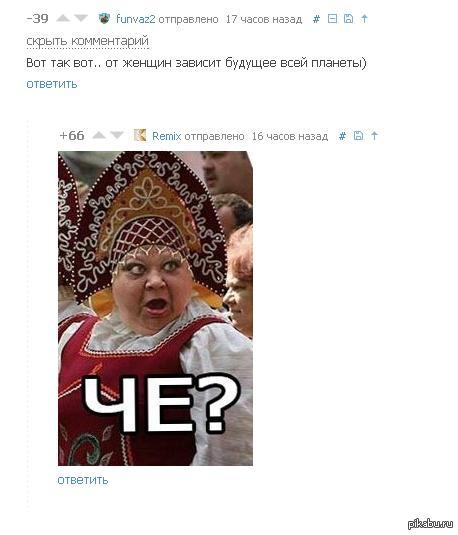Copy Remix comment permalink hash icon

[x=342, y=136]
